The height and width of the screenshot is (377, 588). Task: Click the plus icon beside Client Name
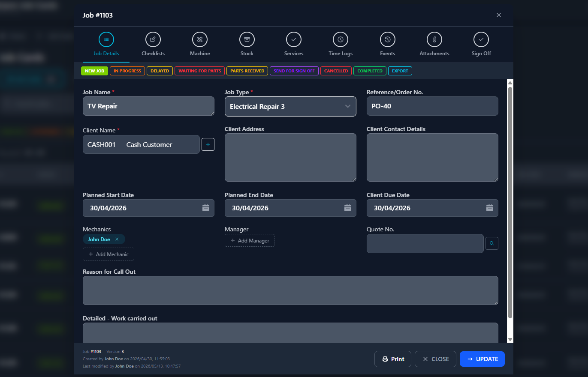tap(208, 144)
